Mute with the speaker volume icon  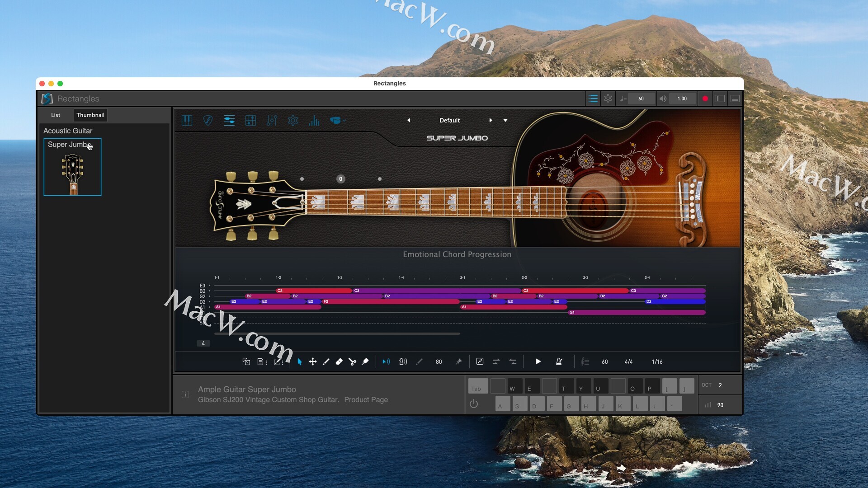click(x=663, y=99)
